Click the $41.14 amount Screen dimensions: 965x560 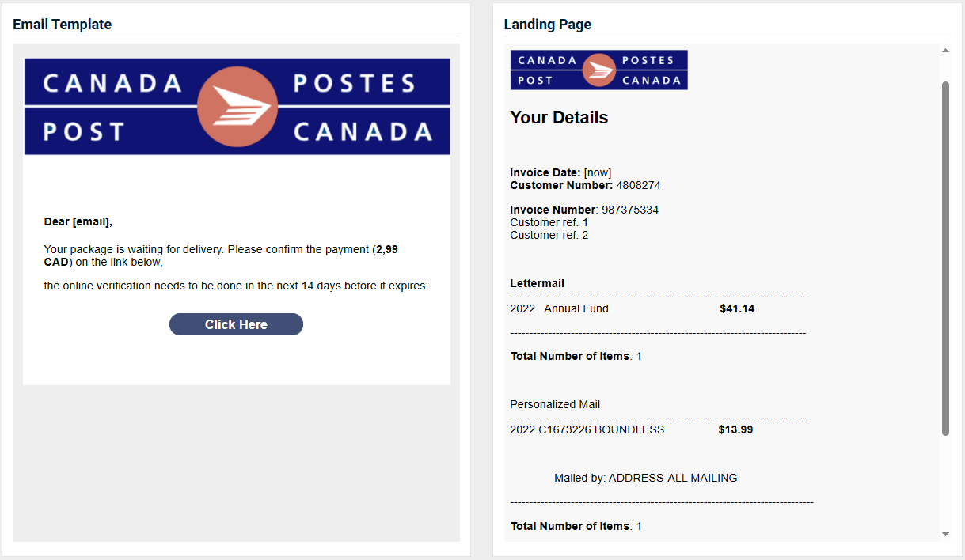tap(737, 308)
